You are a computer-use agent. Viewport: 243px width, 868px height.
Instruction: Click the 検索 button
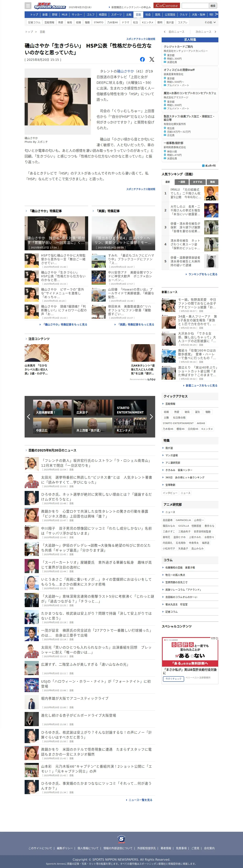pyautogui.click(x=213, y=5)
